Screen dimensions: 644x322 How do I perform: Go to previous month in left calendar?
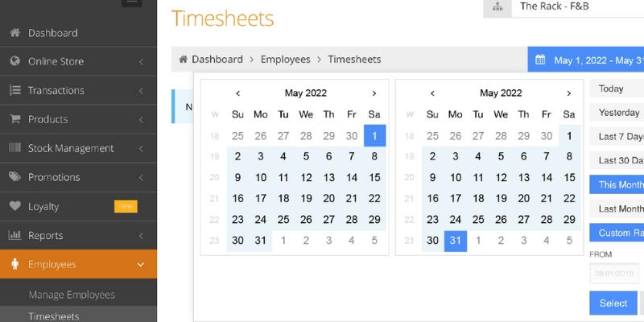pos(237,93)
